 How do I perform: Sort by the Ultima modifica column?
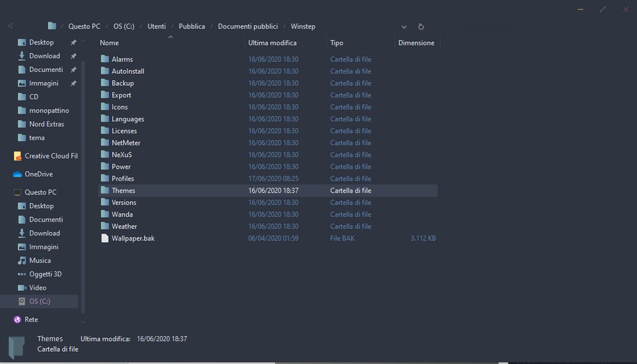coord(272,43)
